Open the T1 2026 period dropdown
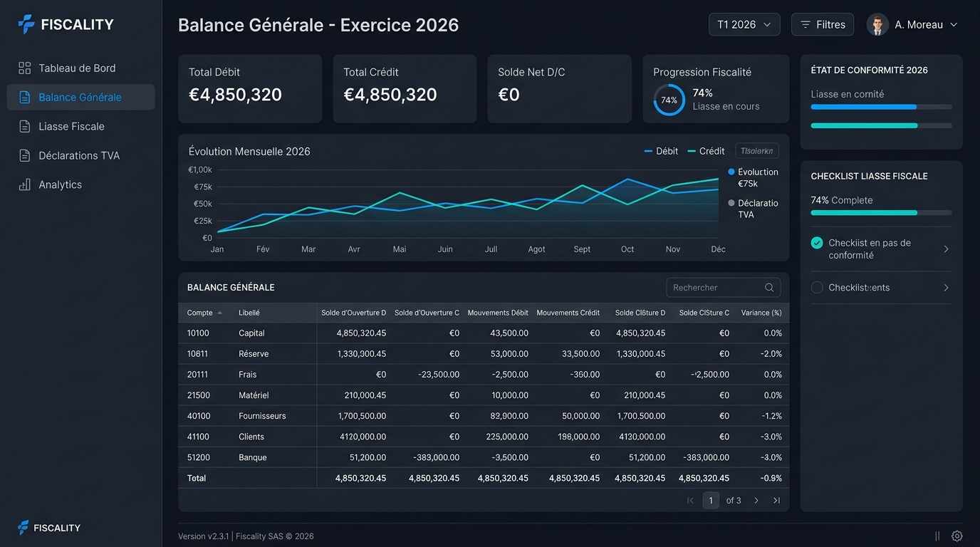980x547 pixels. [x=744, y=25]
